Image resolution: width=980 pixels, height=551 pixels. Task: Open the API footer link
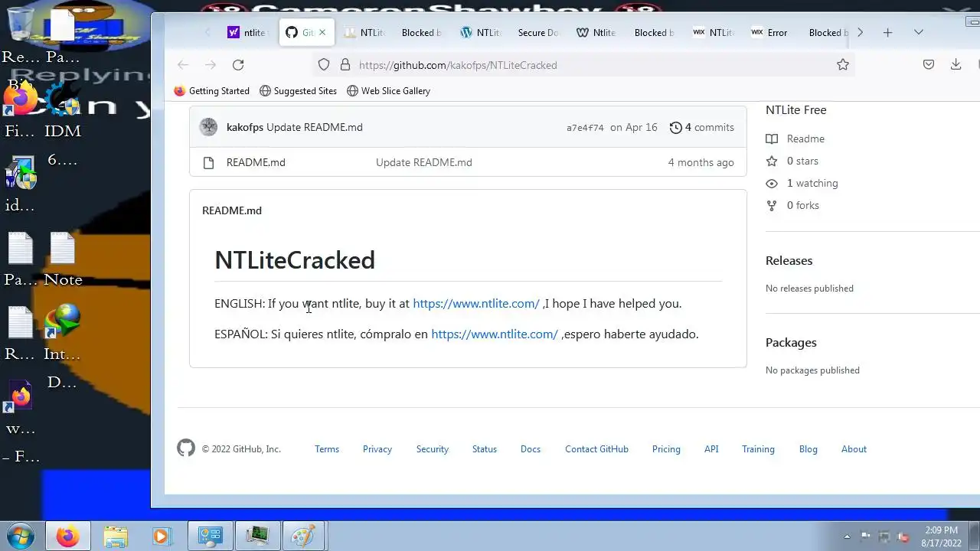click(711, 449)
